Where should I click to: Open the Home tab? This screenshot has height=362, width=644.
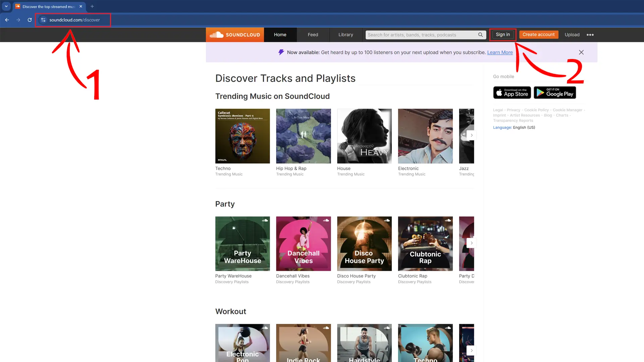coord(280,35)
